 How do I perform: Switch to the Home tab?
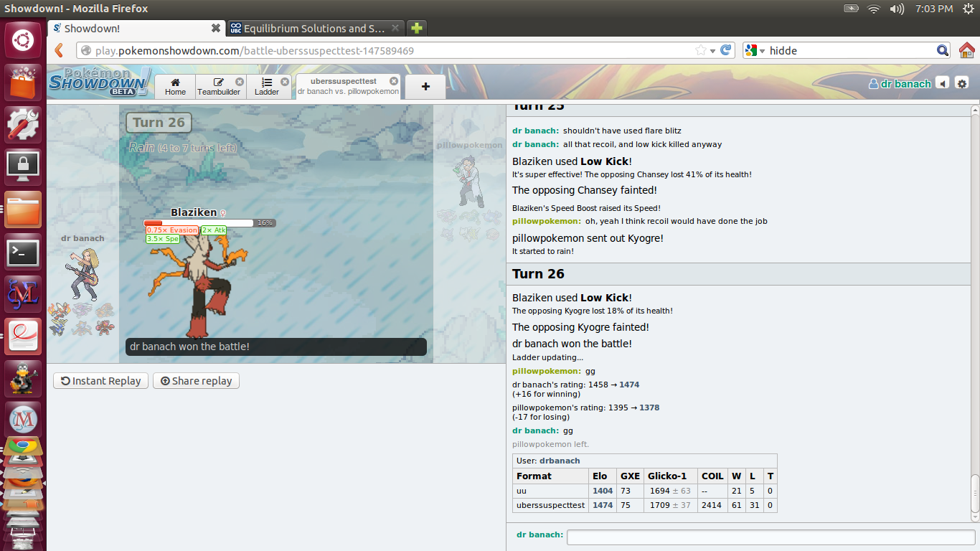coord(175,87)
